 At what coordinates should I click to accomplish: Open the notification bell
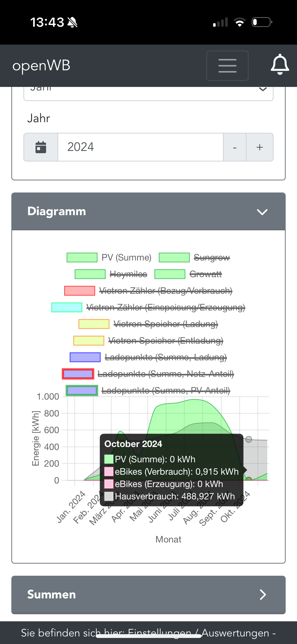[x=280, y=65]
